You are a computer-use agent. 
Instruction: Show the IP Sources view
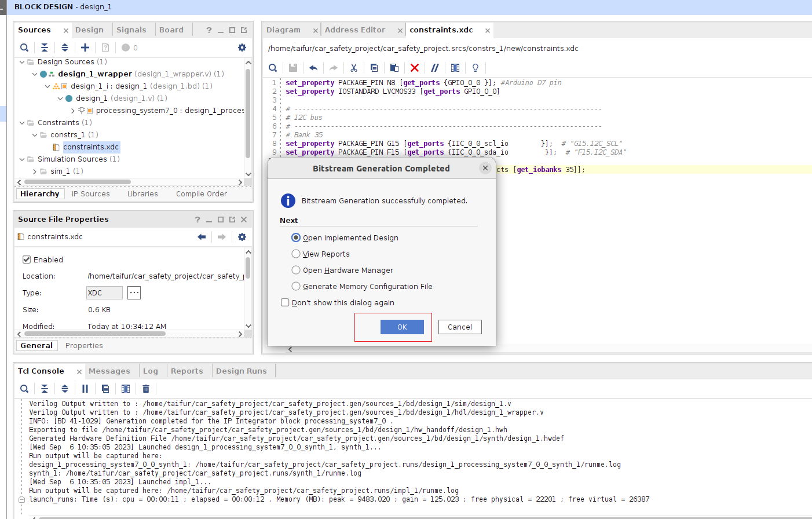91,194
